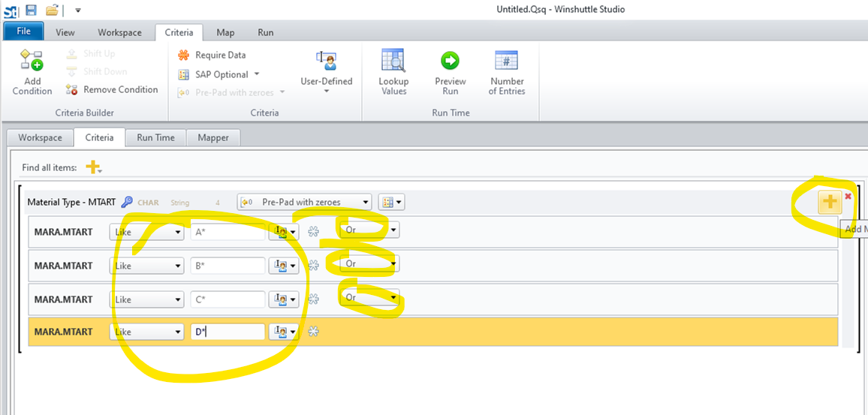This screenshot has height=415, width=868.
Task: Switch to the Run ribbon tab
Action: point(266,33)
